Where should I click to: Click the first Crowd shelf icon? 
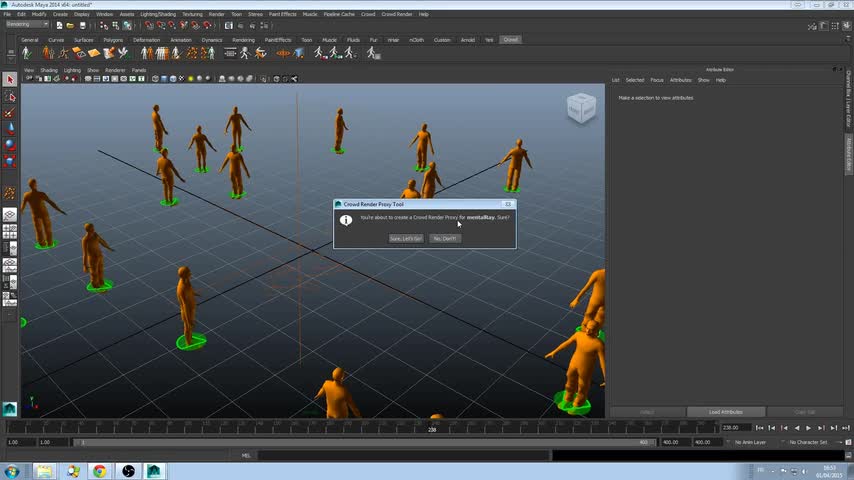pyautogui.click(x=27, y=53)
